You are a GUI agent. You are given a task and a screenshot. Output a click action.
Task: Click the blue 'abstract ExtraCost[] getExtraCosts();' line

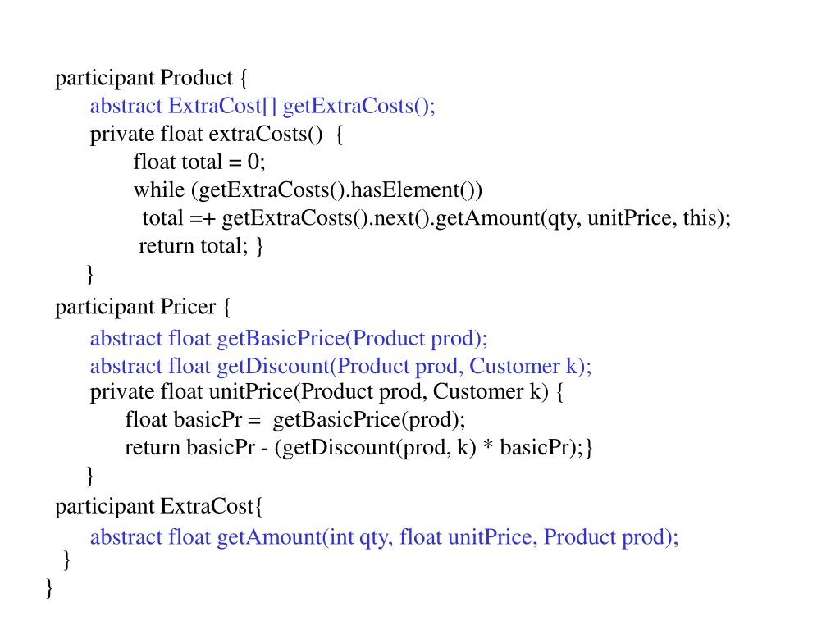pyautogui.click(x=262, y=106)
